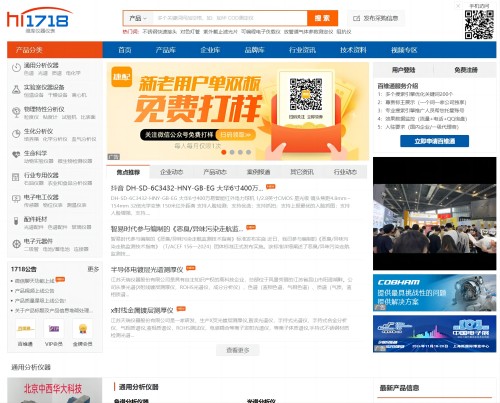Switch to the 免费注册 tab
This screenshot has height=403, width=500.
tap(465, 70)
